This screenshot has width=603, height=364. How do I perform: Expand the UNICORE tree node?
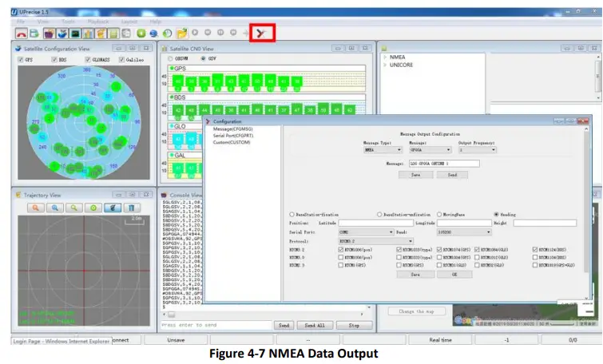(385, 65)
